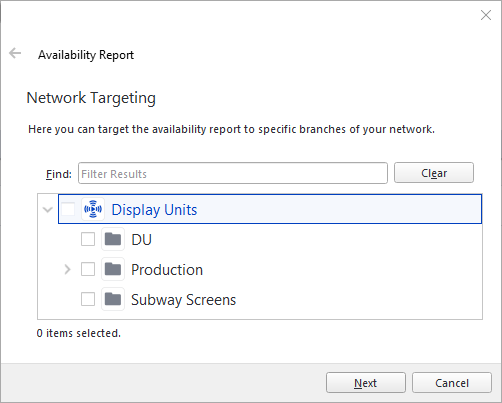Enable the Production folder checkbox

(88, 269)
